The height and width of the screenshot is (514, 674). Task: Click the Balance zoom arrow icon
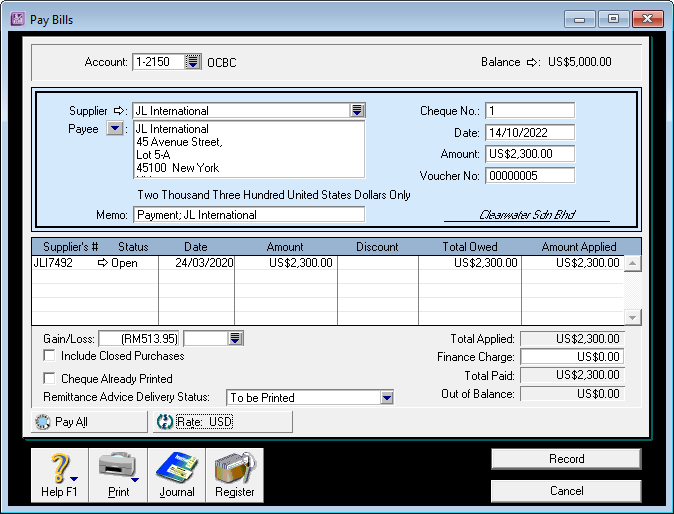(x=533, y=62)
